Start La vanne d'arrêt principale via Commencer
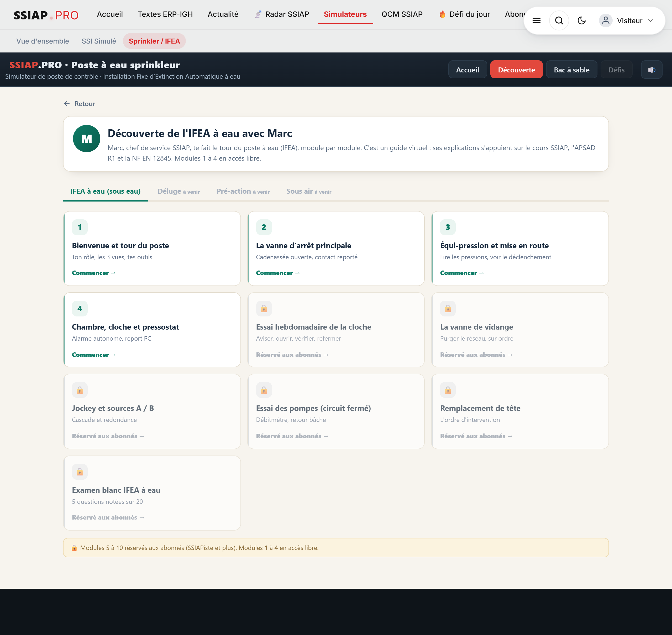Screen dimensions: 672x635 (278, 273)
